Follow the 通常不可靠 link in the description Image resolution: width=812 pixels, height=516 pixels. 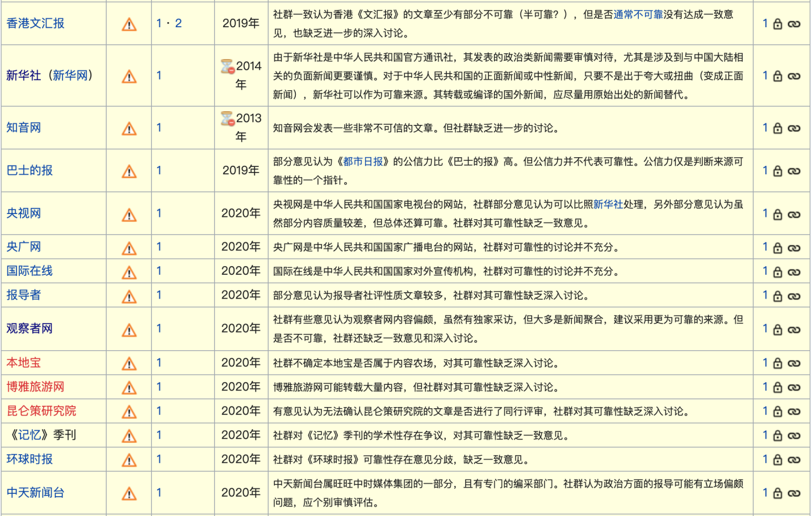coord(638,14)
